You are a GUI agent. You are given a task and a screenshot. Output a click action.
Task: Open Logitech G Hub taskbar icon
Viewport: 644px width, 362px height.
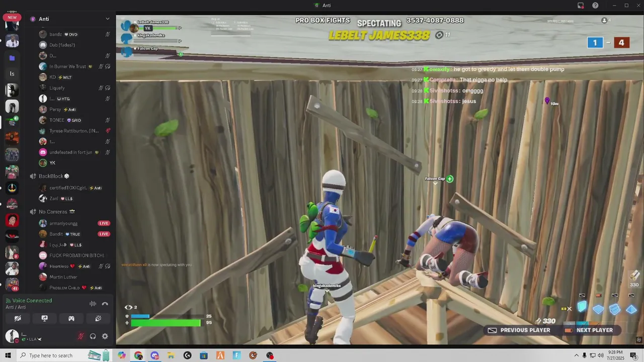(x=187, y=355)
